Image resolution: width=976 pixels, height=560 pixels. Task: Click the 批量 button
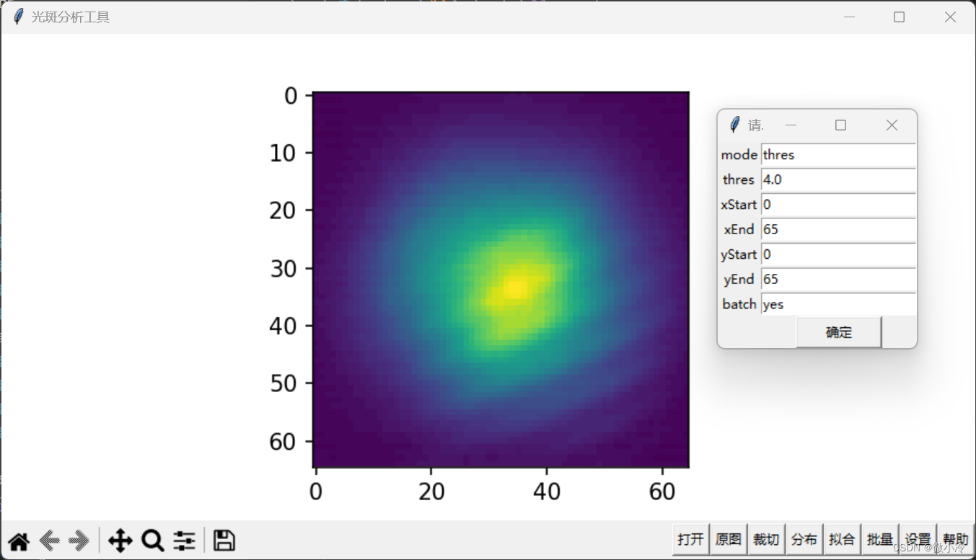[x=880, y=540]
